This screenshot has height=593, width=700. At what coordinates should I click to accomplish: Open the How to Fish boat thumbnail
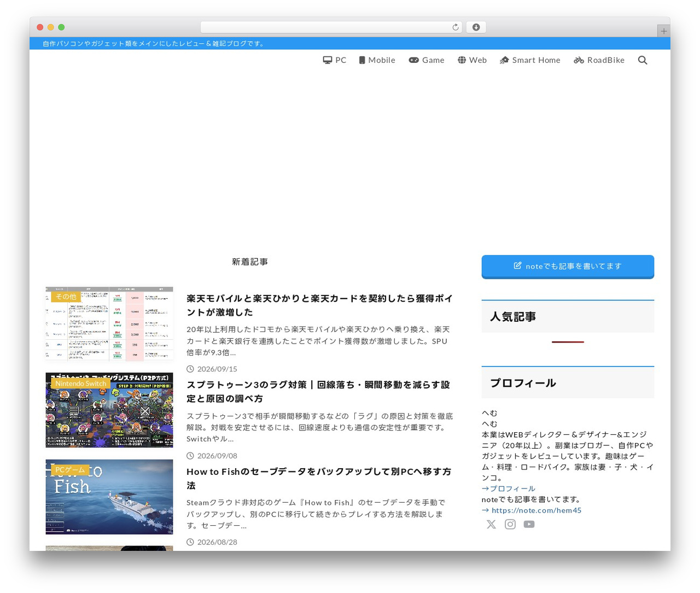109,497
